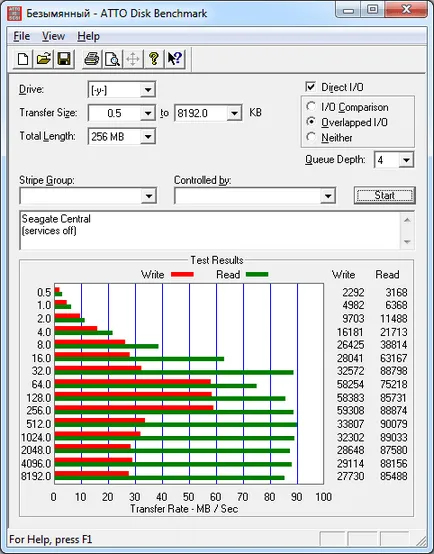Activate the context help arrow-question icon
The image size is (434, 554).
pos(175,59)
